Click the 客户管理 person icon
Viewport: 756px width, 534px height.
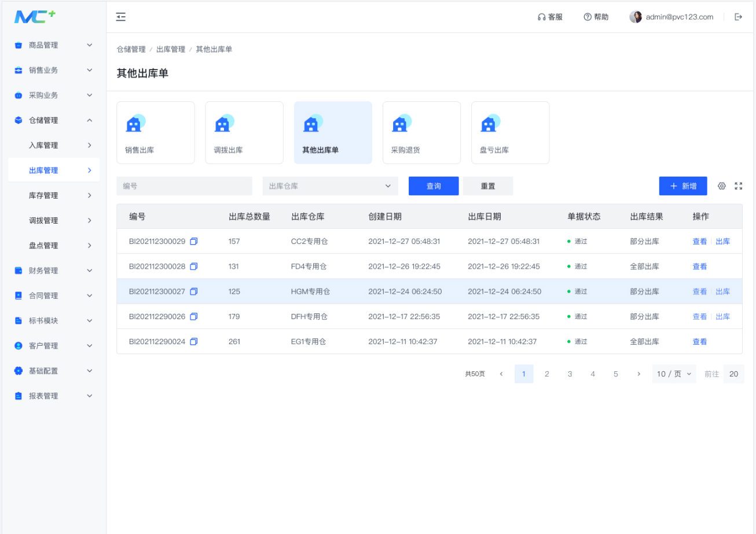(19, 346)
